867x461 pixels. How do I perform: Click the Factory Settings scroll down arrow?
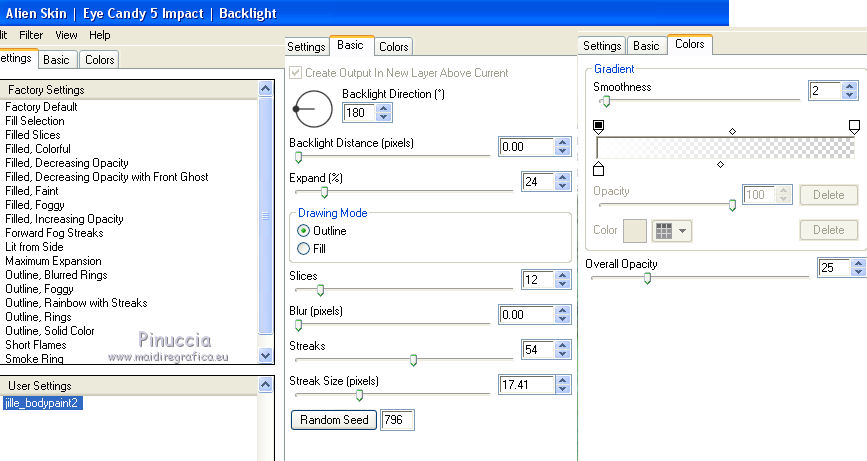pyautogui.click(x=265, y=356)
